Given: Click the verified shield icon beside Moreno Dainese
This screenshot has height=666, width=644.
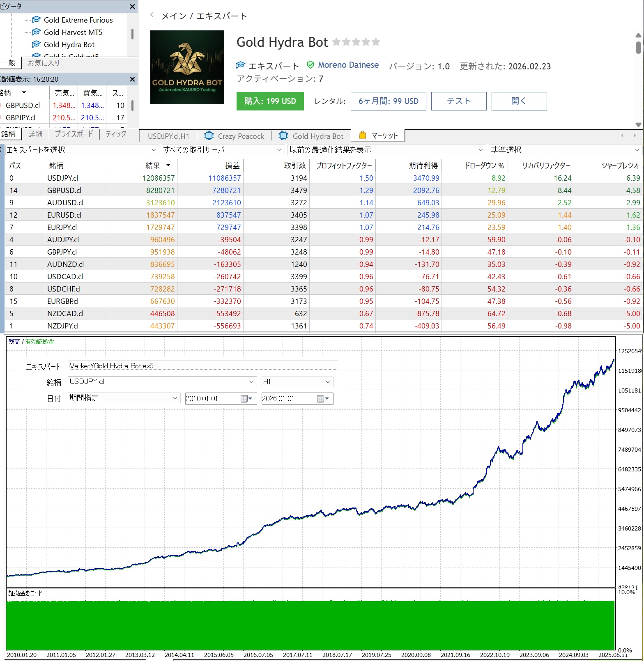Looking at the screenshot, I should (310, 65).
